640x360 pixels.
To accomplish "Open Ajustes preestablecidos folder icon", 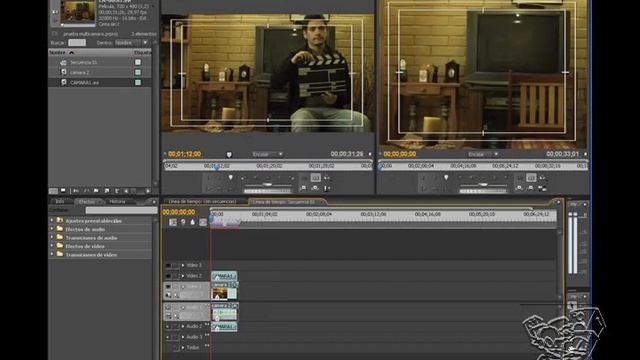I will click(x=60, y=220).
